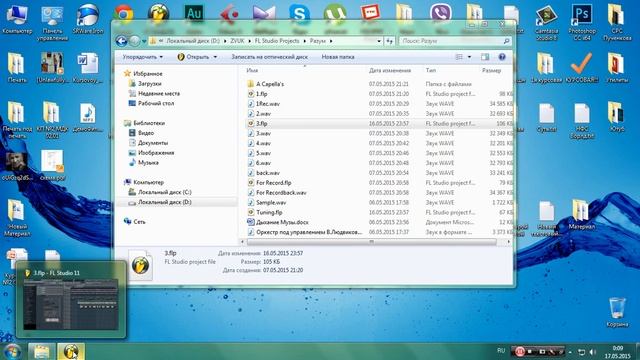Open Explorer help question mark

(x=502, y=57)
